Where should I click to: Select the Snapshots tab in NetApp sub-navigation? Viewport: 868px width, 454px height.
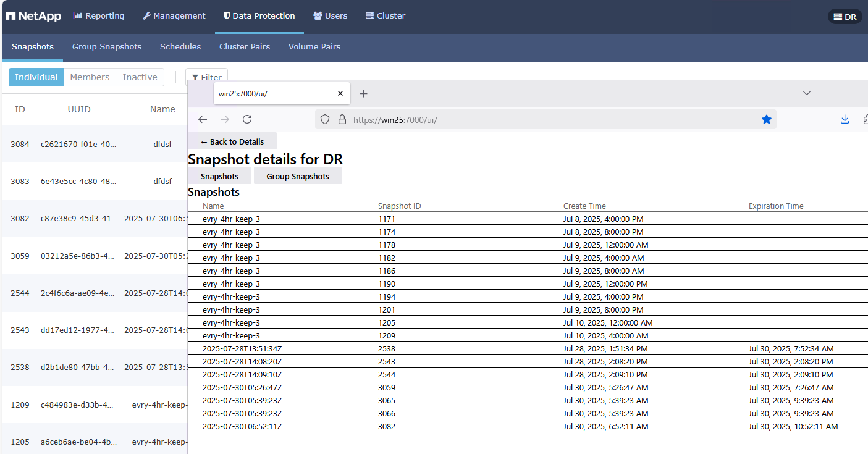click(33, 47)
